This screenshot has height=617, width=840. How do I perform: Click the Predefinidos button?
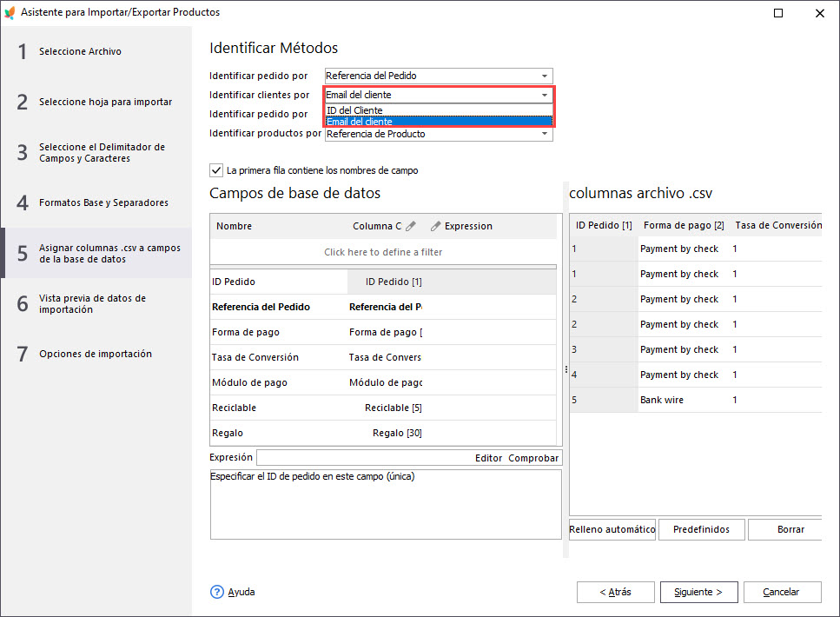(701, 529)
